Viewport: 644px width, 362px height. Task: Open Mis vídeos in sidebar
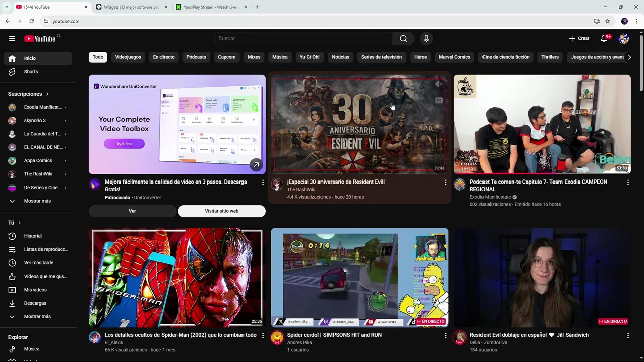click(38, 290)
